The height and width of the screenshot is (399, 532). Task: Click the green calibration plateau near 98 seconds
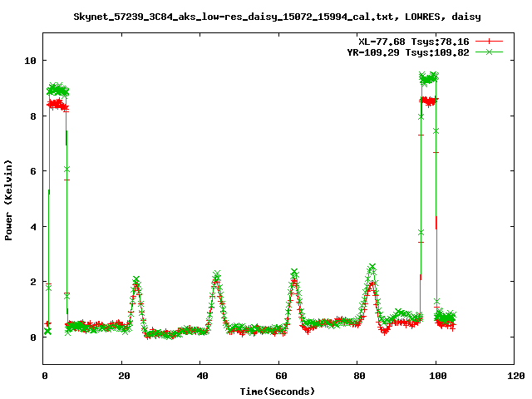[x=429, y=78]
